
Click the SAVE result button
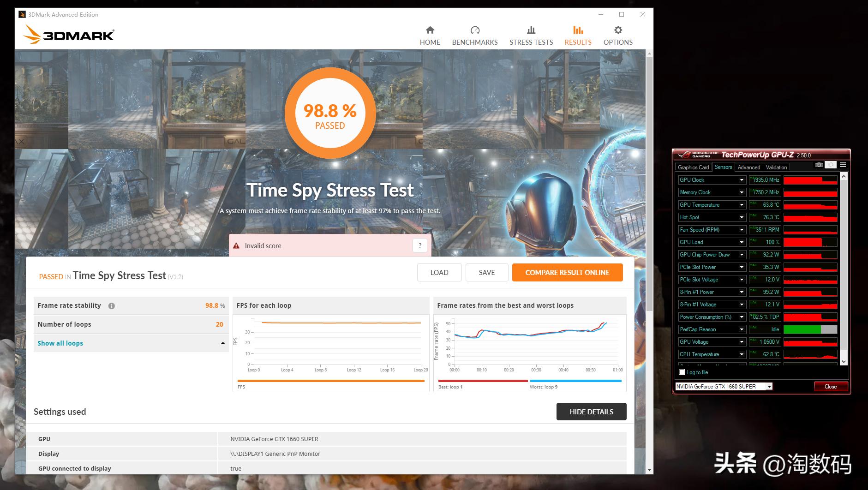coord(487,273)
